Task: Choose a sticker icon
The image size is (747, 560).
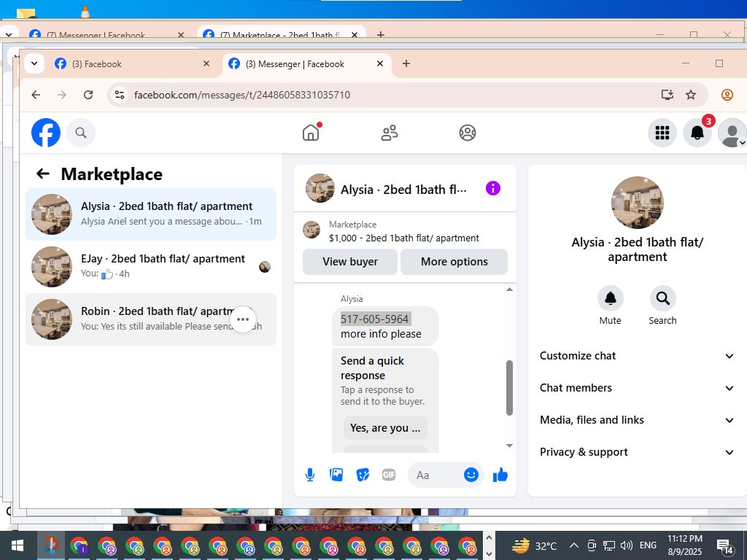Action: point(363,475)
